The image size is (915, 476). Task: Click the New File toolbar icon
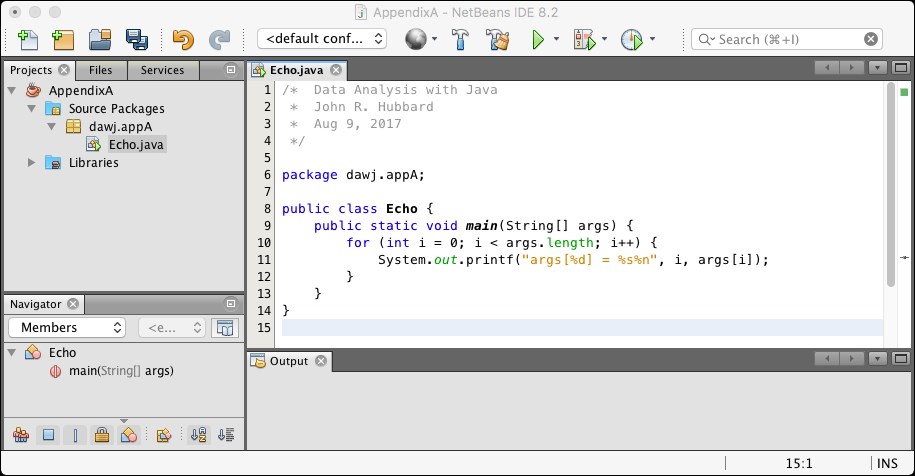coord(28,39)
